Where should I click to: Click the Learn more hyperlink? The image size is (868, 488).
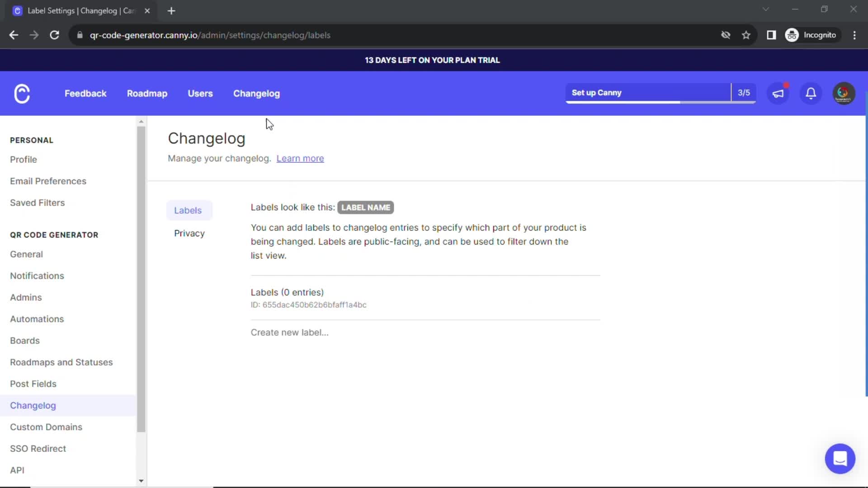click(x=300, y=158)
